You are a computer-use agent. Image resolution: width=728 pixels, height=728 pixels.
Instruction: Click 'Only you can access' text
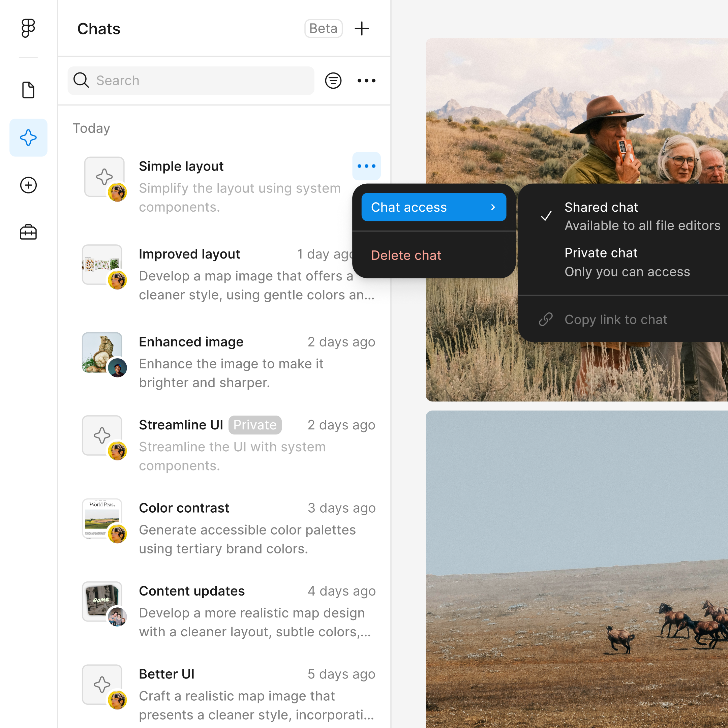coord(627,271)
